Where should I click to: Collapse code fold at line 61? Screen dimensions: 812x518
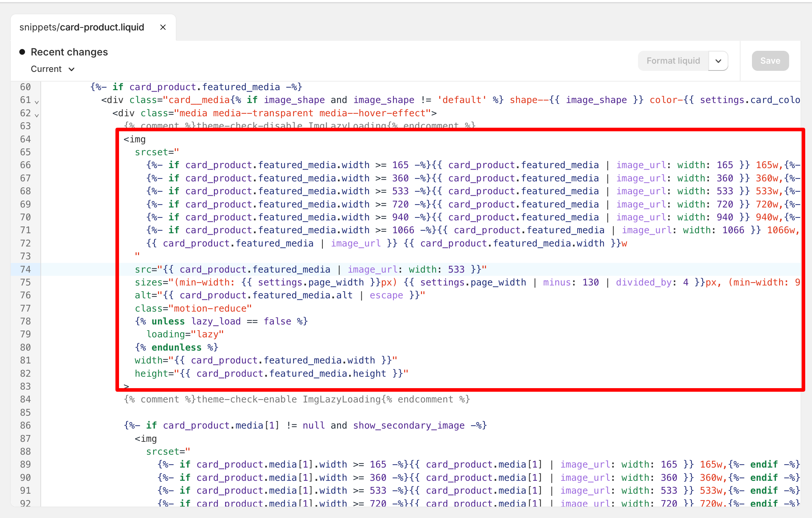(37, 102)
